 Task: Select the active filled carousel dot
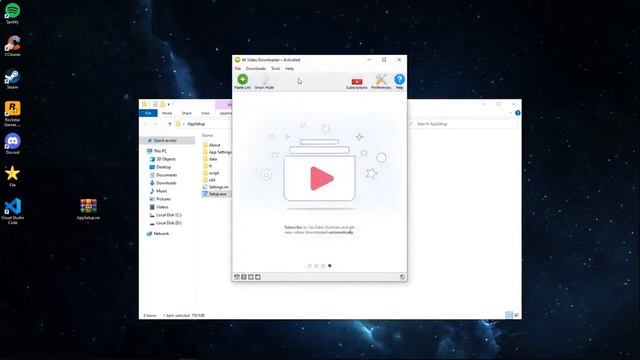tap(330, 266)
